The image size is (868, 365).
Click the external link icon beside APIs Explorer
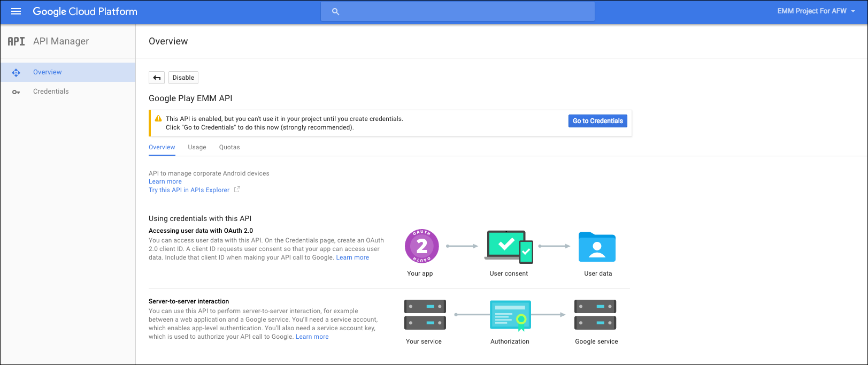click(x=237, y=189)
